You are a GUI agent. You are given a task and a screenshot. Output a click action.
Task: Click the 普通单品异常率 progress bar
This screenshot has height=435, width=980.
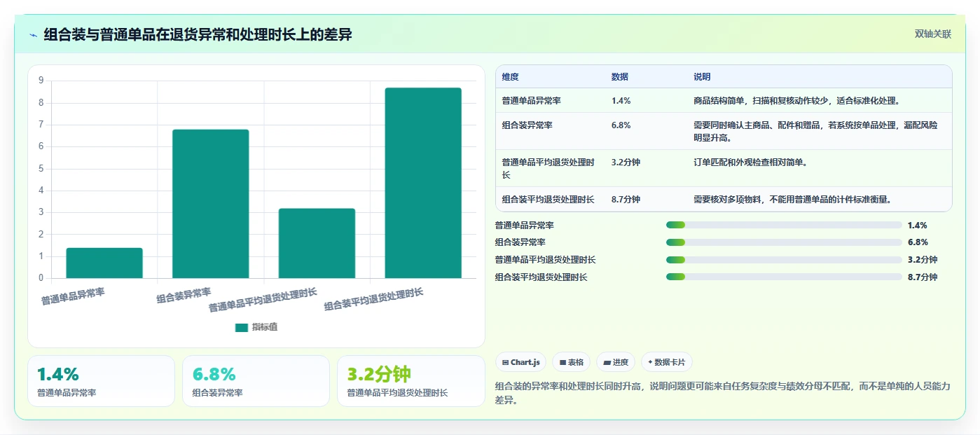(x=784, y=225)
